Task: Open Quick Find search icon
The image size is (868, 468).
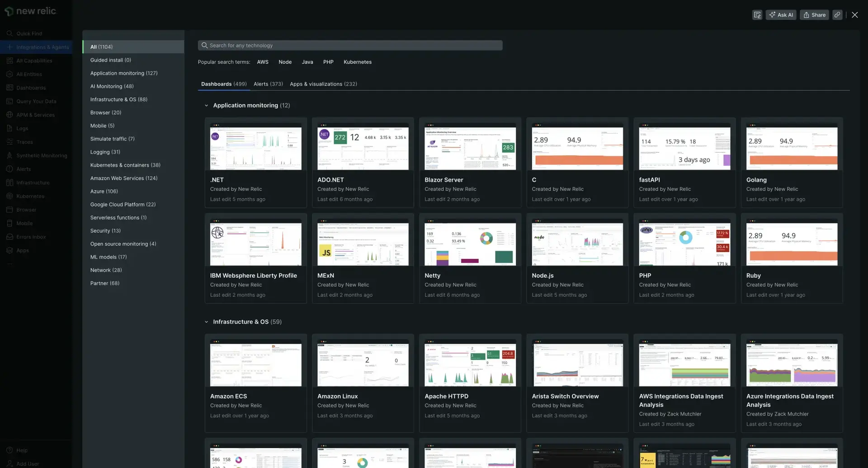Action: point(9,33)
